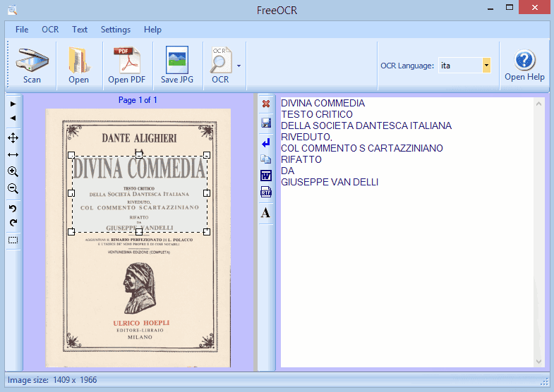Click the 'DIVINA COMMEDIA' line in OCR text
Viewport: 554px width, 392px height.
[323, 103]
